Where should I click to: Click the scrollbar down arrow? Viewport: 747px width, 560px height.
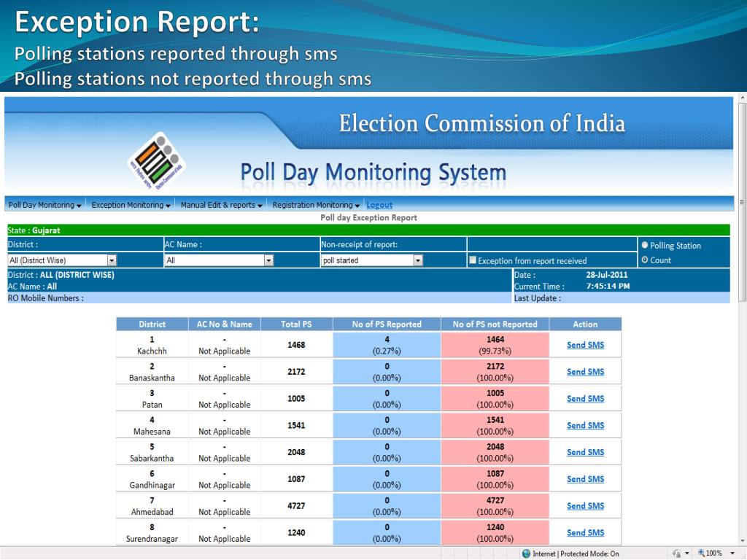742,542
